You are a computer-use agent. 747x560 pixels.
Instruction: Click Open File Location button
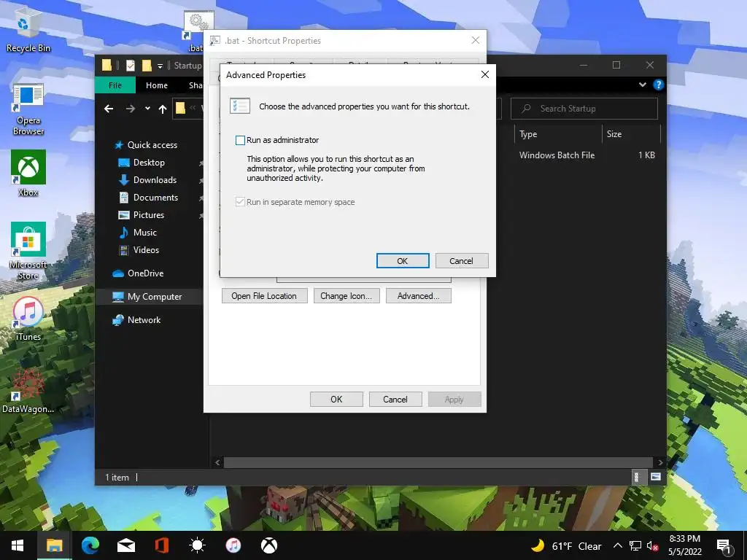[264, 296]
